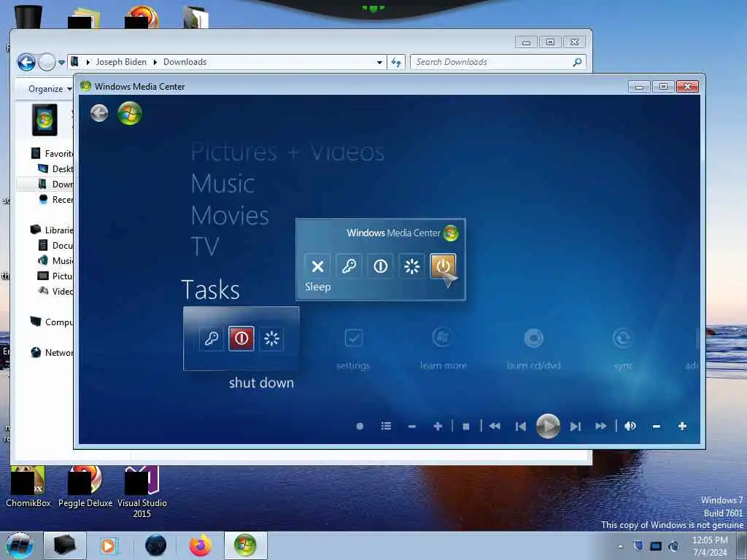This screenshot has height=560, width=747.
Task: Click Windows Media Center taskbar button
Action: [245, 545]
